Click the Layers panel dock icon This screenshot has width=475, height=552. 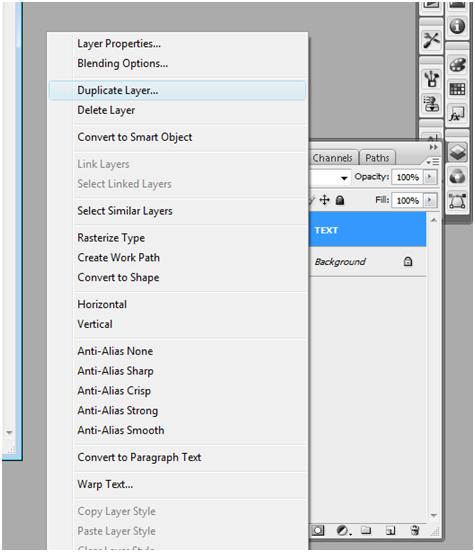tap(457, 152)
